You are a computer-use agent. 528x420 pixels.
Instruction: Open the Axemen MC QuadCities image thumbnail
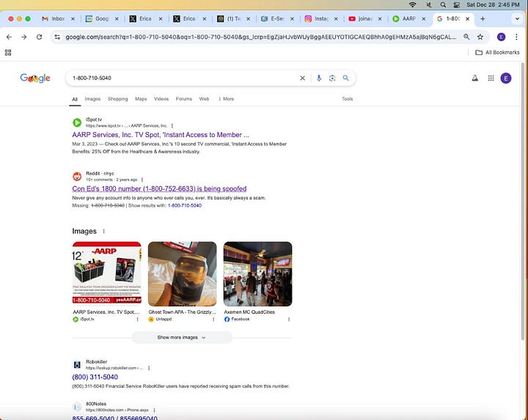257,273
